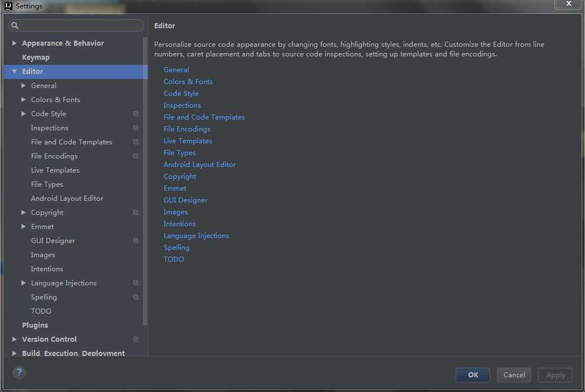This screenshot has height=392, width=585.
Task: Close the Settings dialog window
Action: (569, 4)
